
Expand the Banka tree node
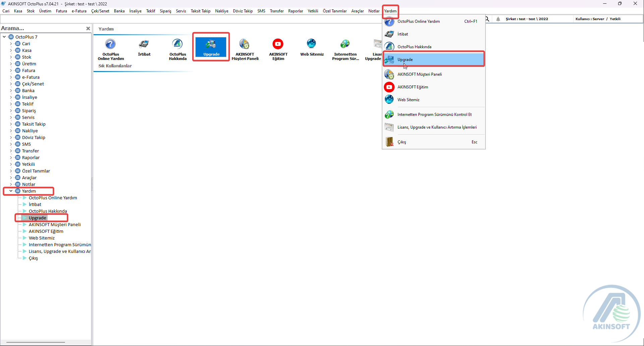[11, 90]
